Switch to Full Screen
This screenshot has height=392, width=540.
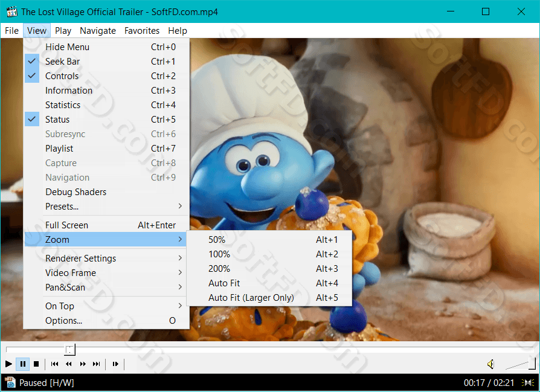[x=106, y=225]
